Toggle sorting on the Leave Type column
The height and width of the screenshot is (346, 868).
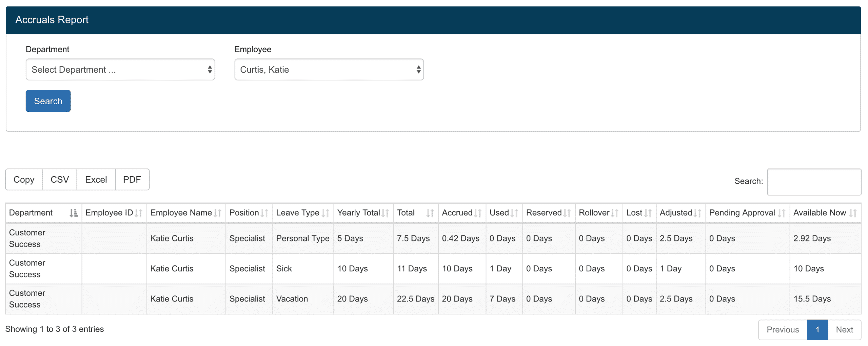[x=325, y=213]
